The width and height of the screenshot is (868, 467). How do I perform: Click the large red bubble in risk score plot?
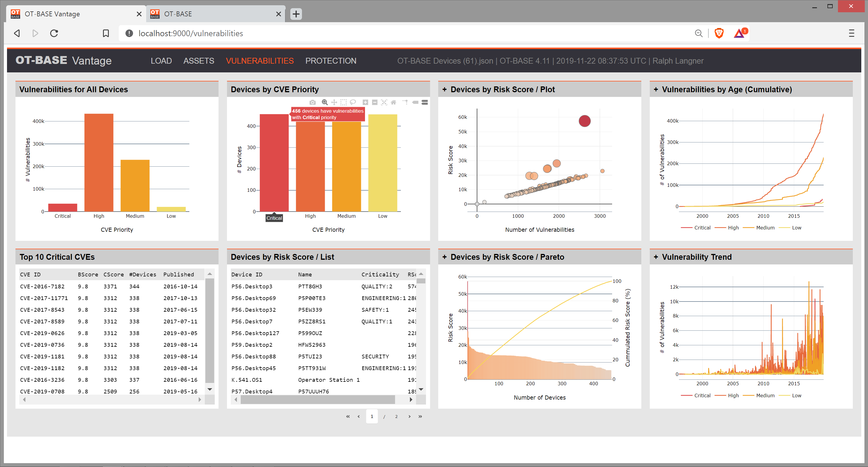pyautogui.click(x=584, y=121)
